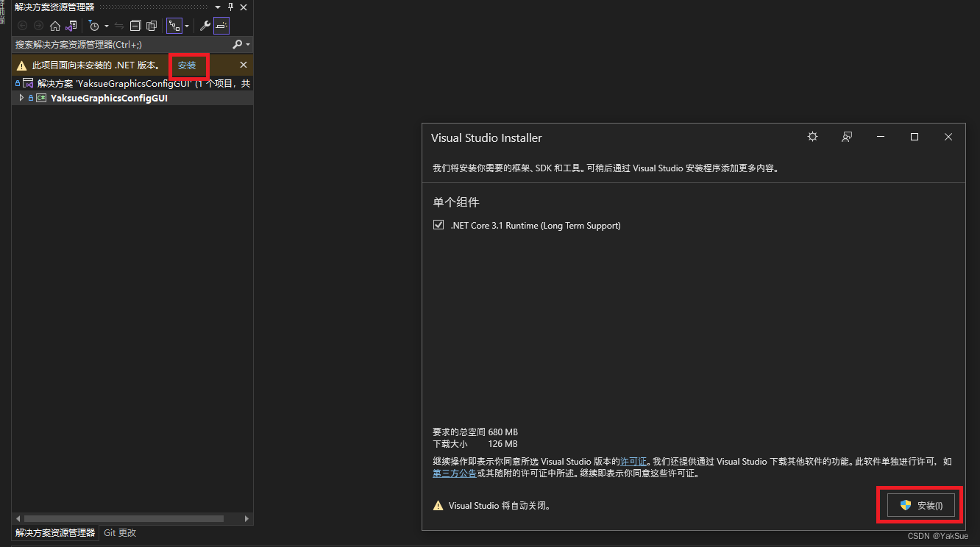Click collapsed side tab at far left edge
The width and height of the screenshot is (980, 547).
(3, 12)
